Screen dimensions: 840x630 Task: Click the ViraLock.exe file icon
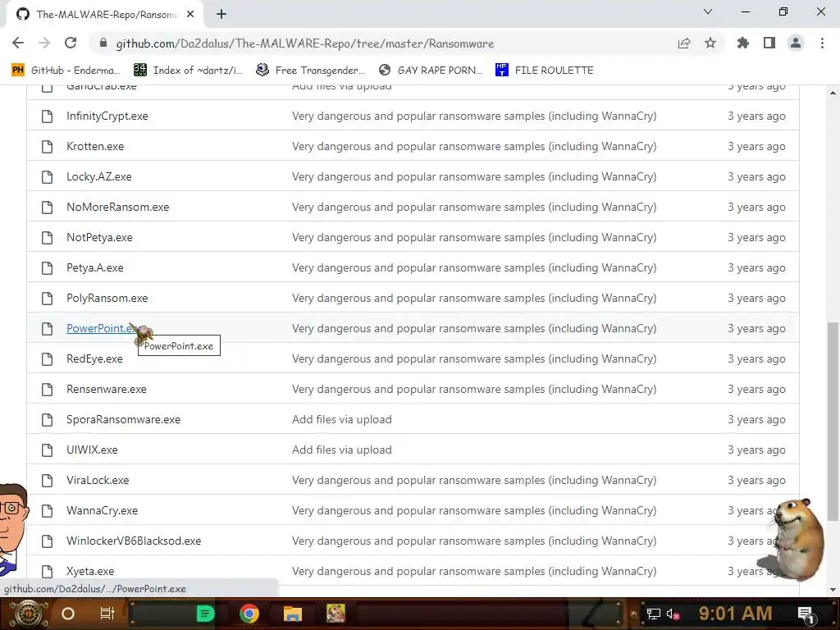pos(47,481)
